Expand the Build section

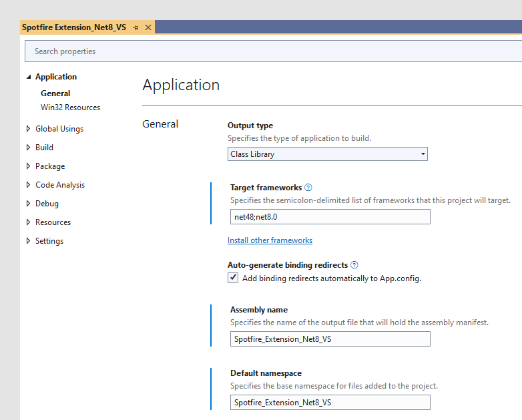tap(28, 148)
